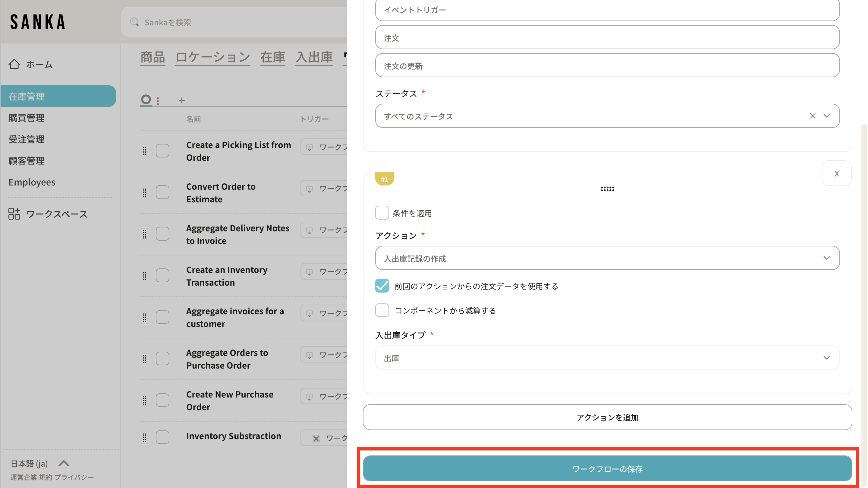This screenshot has height=488, width=868.
Task: Open 購買管理 in the sidebar
Action: pyautogui.click(x=27, y=118)
